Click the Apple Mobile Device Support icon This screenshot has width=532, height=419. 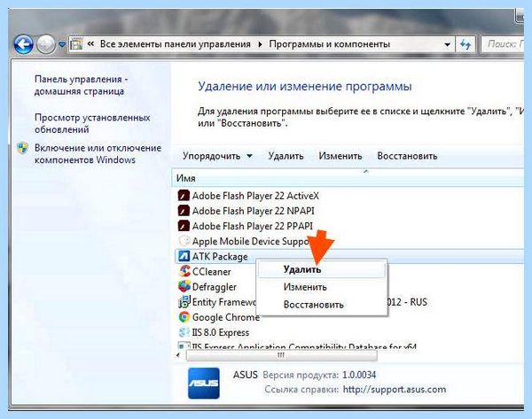click(184, 241)
